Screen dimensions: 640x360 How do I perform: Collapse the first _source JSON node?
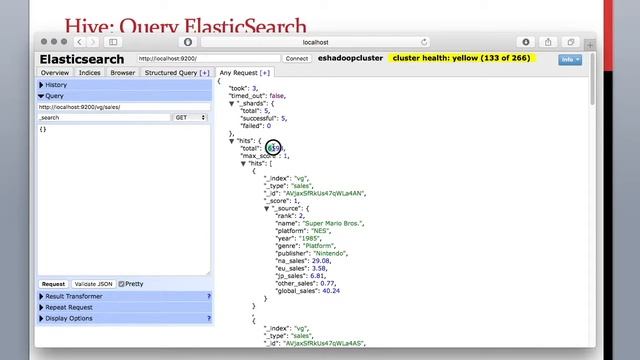point(267,209)
